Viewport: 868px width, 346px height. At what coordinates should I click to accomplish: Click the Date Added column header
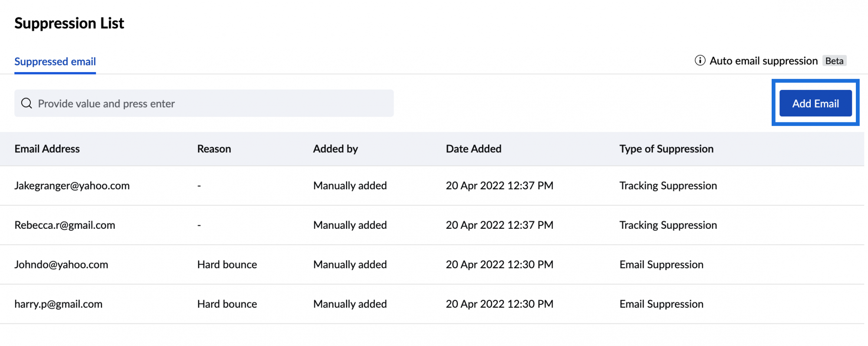point(473,149)
